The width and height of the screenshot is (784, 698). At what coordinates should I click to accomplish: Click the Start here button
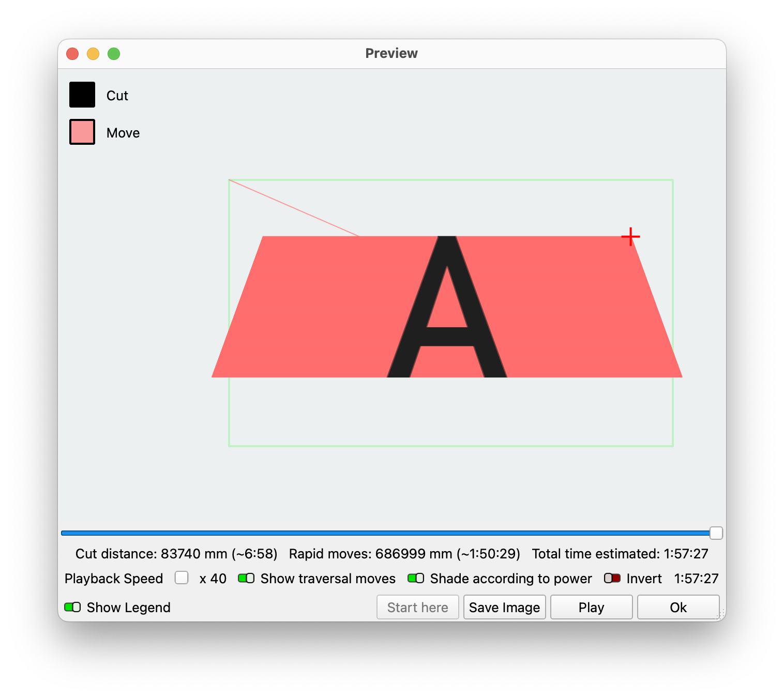417,607
